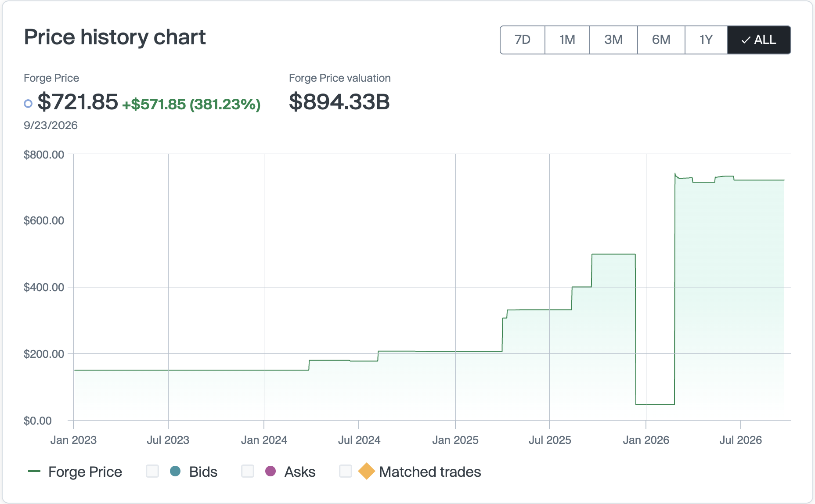
Task: Click the purple Asks legend dot
Action: tap(270, 471)
